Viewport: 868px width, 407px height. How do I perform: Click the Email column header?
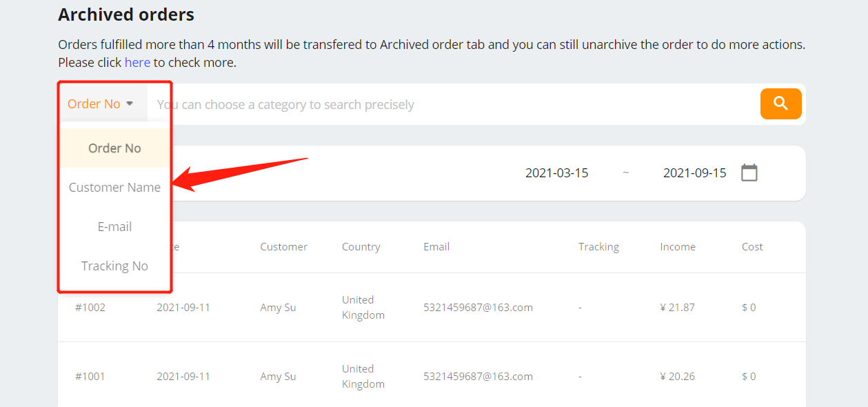click(436, 247)
